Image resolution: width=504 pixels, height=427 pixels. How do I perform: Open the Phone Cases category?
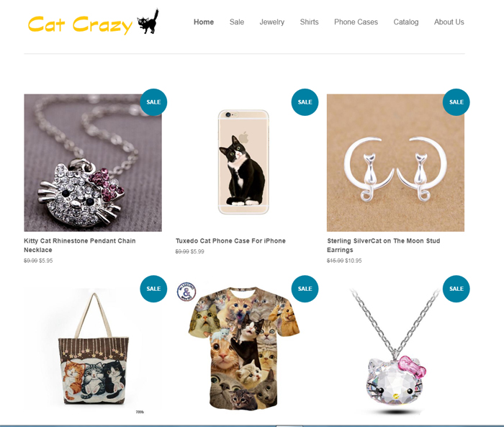356,22
